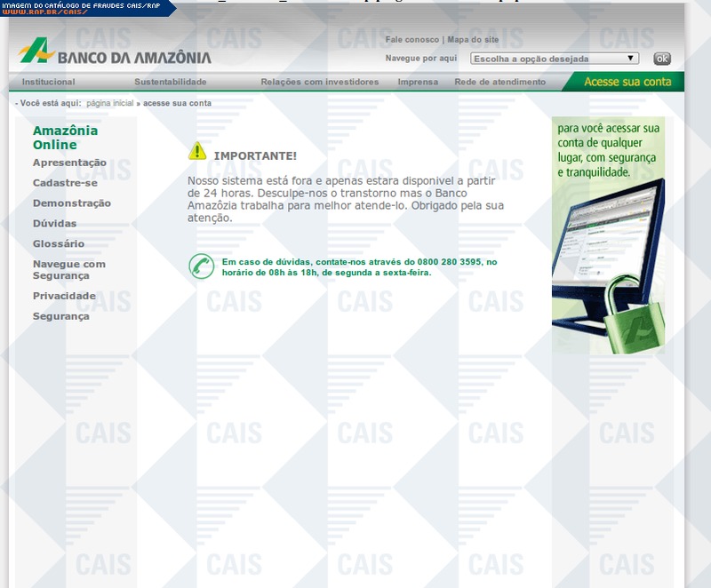Open Apresentação in the sidebar

(x=69, y=163)
